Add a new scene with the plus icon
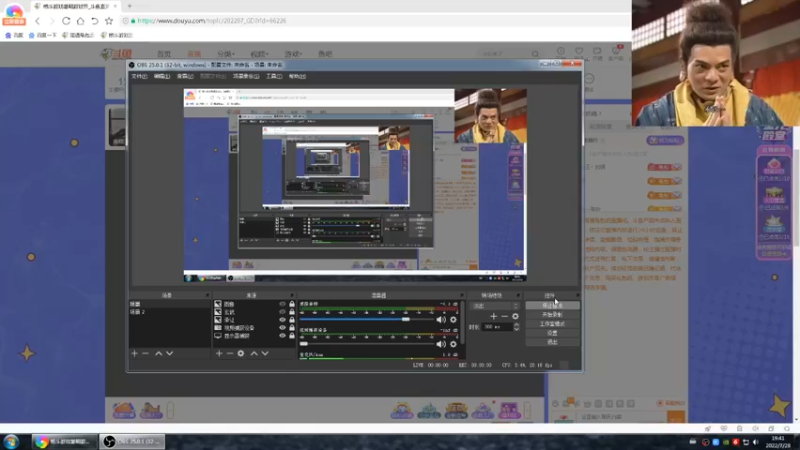The width and height of the screenshot is (800, 450). [x=135, y=353]
